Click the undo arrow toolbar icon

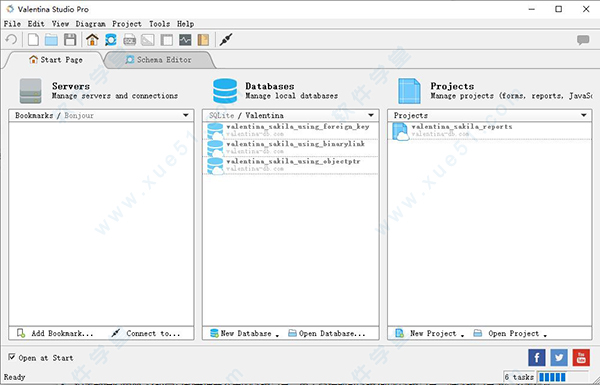tap(11, 39)
